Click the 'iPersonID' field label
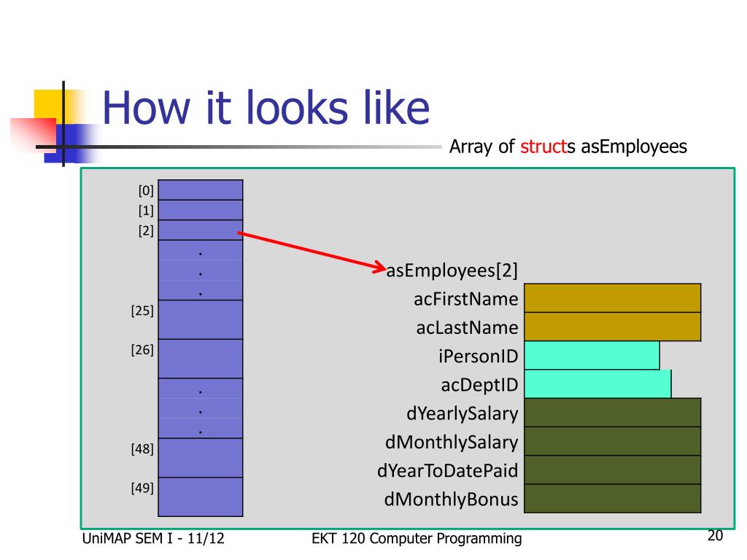 (x=479, y=356)
